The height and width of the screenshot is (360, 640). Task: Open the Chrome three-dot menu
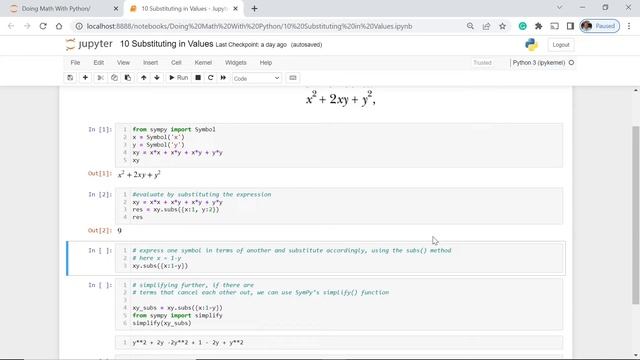pyautogui.click(x=629, y=26)
